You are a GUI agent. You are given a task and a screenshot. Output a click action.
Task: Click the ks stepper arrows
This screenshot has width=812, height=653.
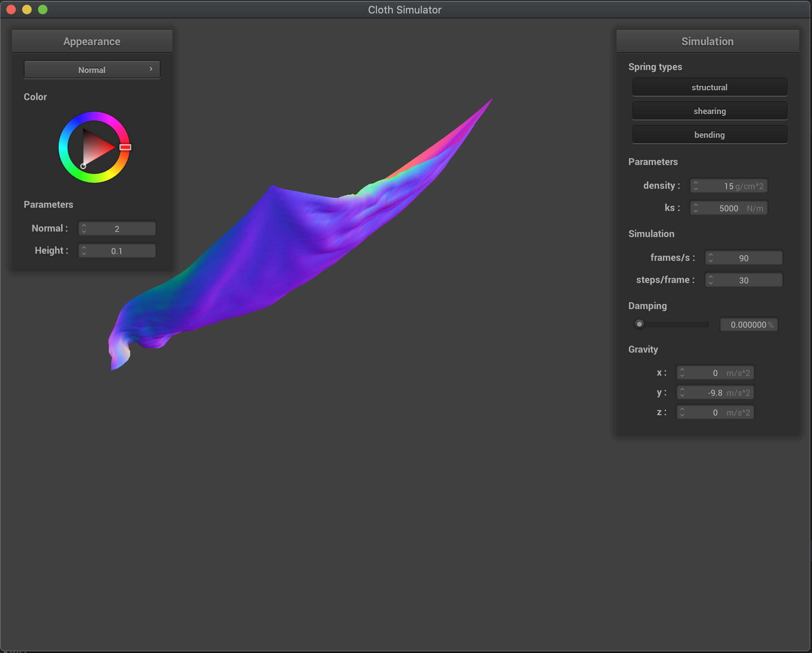[696, 208]
